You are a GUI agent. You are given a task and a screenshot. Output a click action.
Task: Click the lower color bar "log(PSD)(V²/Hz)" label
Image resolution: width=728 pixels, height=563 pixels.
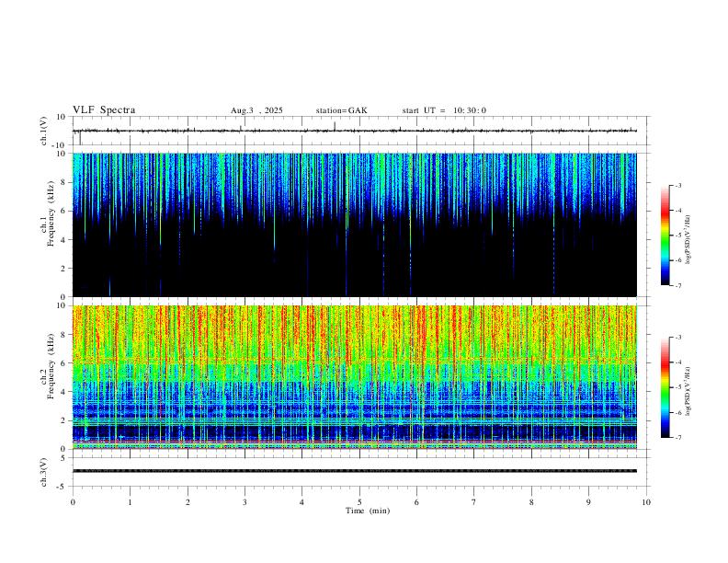(x=688, y=392)
